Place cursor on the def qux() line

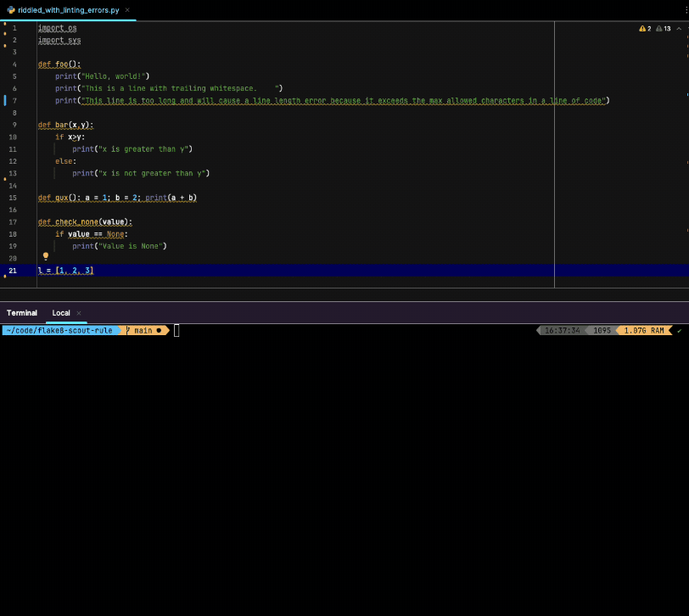117,198
